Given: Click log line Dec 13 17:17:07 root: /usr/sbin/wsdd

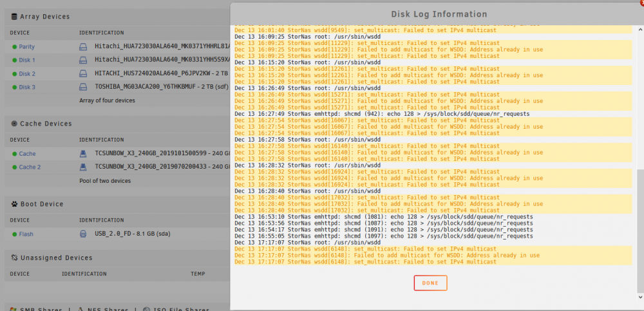Looking at the screenshot, I should (x=308, y=243).
